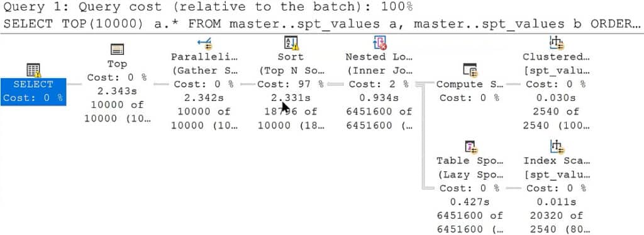
Task: Click the Top operator icon
Action: (117, 49)
